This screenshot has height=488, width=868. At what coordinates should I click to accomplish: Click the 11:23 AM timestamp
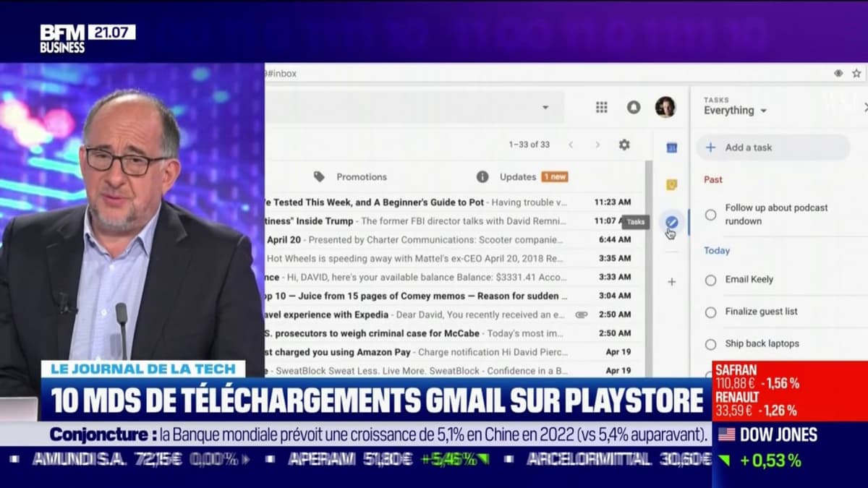(x=612, y=202)
